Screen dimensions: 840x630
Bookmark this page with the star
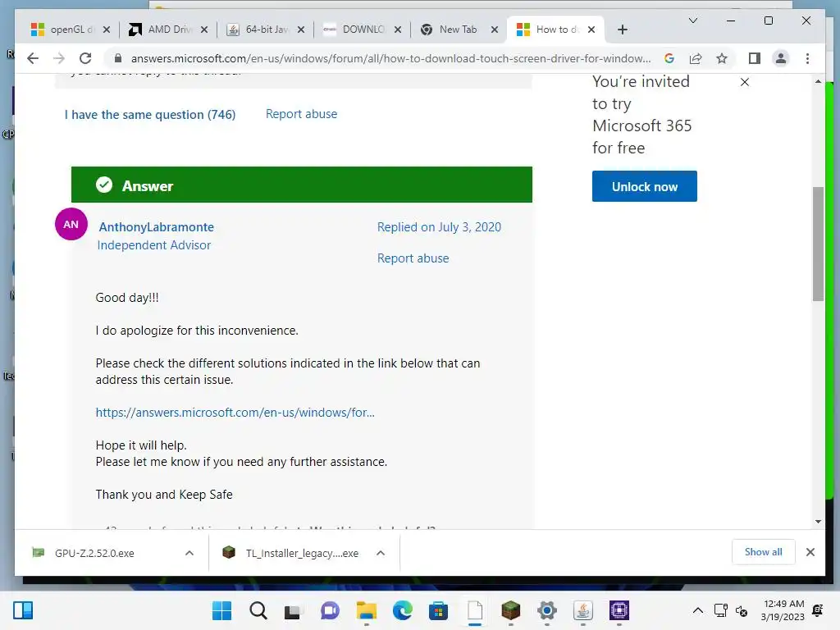pos(722,58)
